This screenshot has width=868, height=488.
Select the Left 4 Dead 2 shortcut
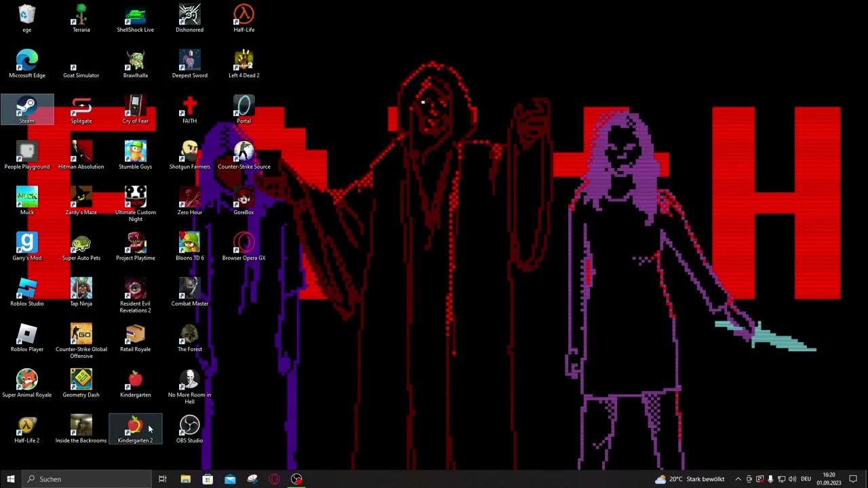coord(244,64)
